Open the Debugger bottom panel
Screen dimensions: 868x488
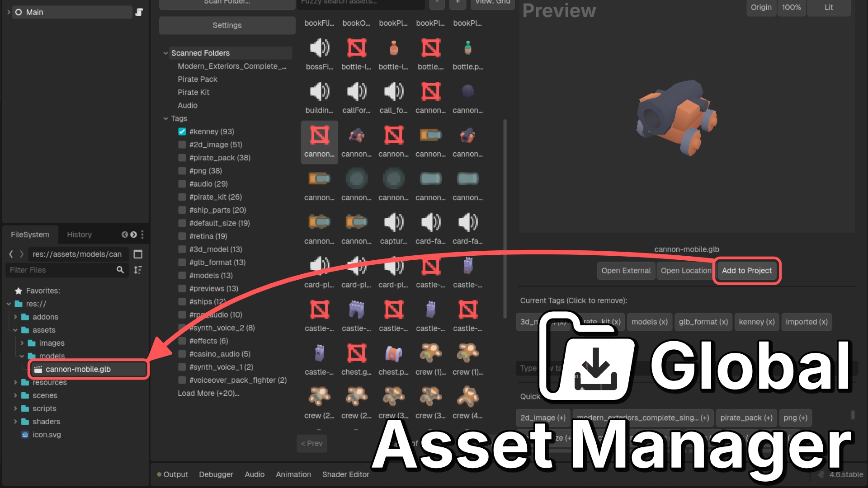216,474
